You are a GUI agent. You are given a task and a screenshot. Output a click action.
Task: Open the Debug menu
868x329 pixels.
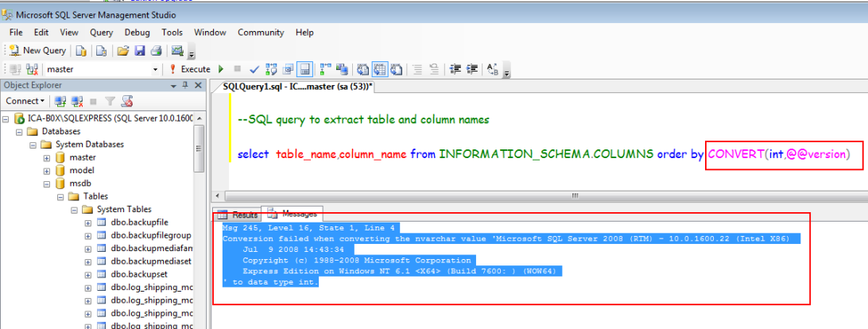click(138, 32)
